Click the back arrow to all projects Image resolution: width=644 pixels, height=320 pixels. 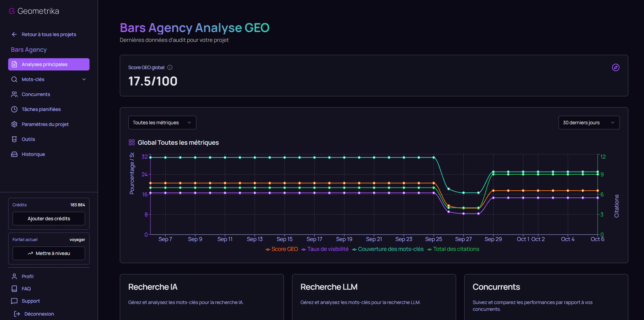[14, 34]
